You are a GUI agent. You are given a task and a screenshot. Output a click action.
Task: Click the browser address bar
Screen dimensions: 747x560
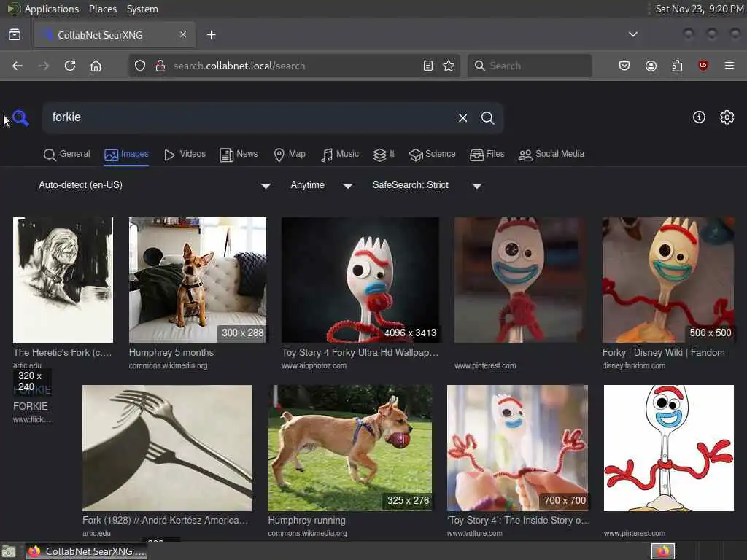pyautogui.click(x=295, y=66)
